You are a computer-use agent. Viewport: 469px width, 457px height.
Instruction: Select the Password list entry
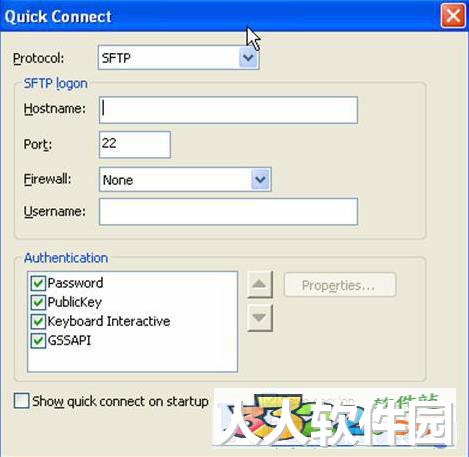75,283
